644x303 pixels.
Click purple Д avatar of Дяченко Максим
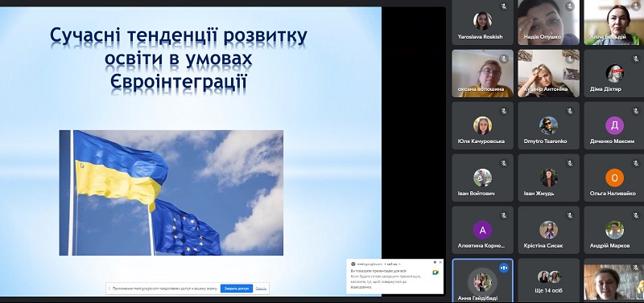point(614,125)
